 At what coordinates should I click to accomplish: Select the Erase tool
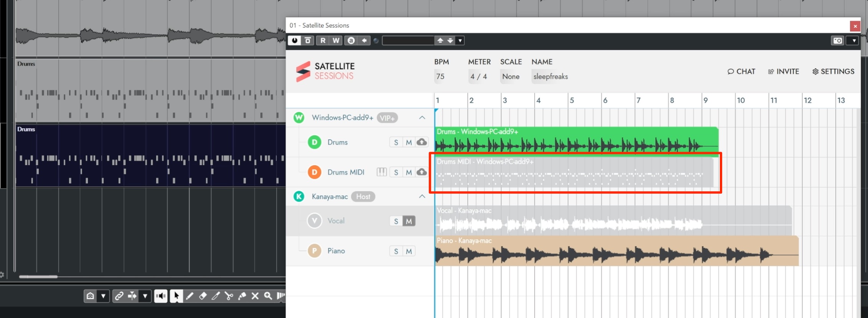[203, 296]
